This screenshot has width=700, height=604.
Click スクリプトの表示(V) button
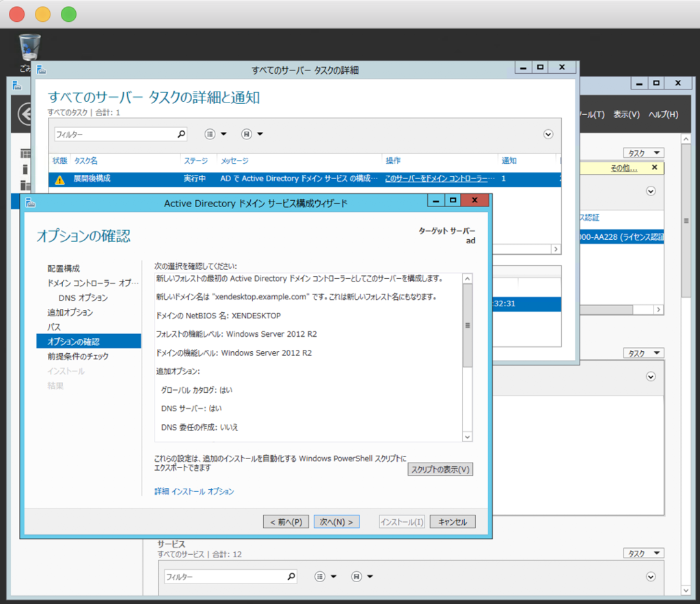[x=440, y=469]
